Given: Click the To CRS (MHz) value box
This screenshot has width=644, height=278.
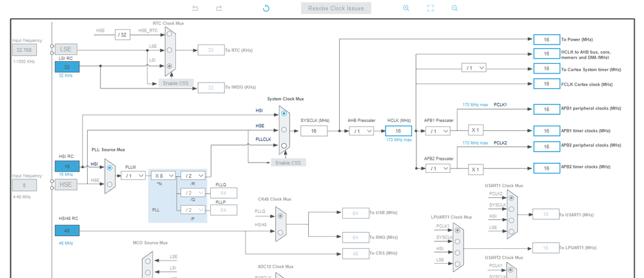Looking at the screenshot, I should (355, 253).
